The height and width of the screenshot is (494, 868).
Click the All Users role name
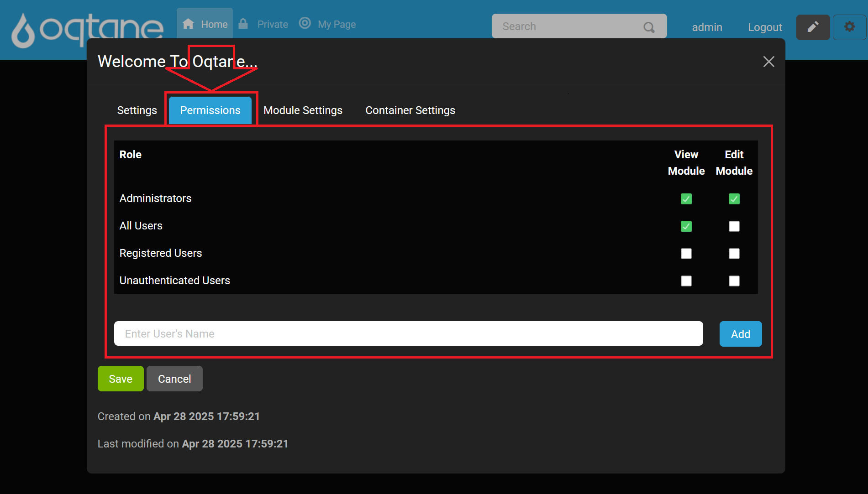pyautogui.click(x=141, y=226)
